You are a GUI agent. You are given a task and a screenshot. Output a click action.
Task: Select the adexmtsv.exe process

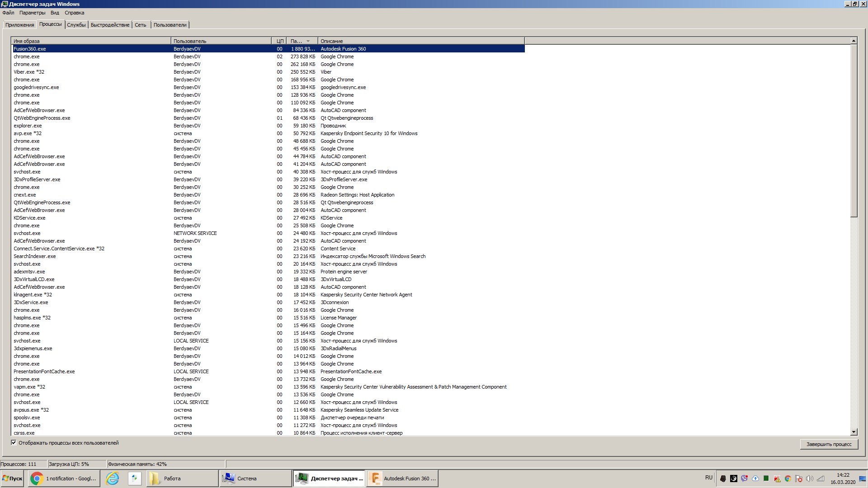click(268, 272)
